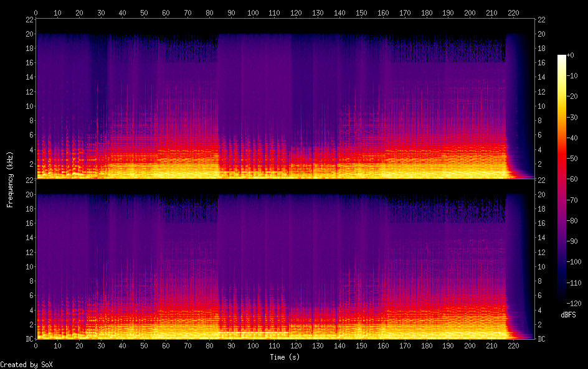
Task: Click the bright white top of the color bar
Action: [562, 58]
